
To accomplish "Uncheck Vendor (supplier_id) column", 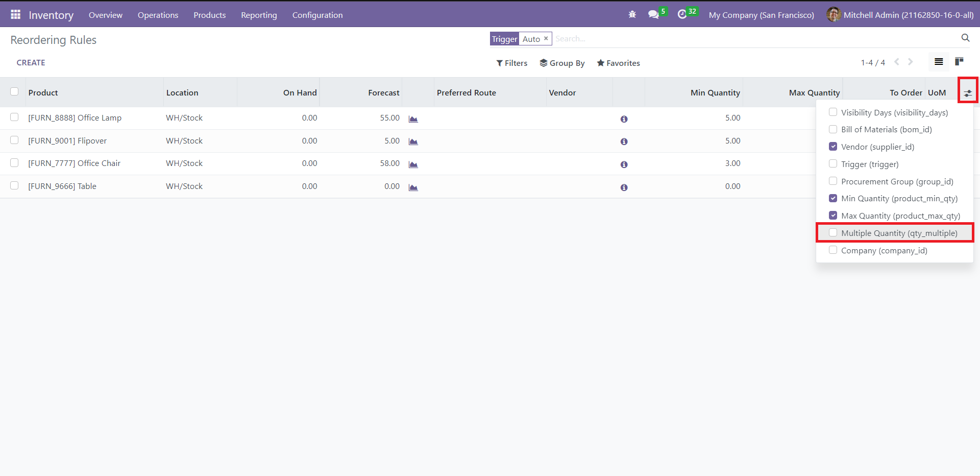I will (833, 147).
